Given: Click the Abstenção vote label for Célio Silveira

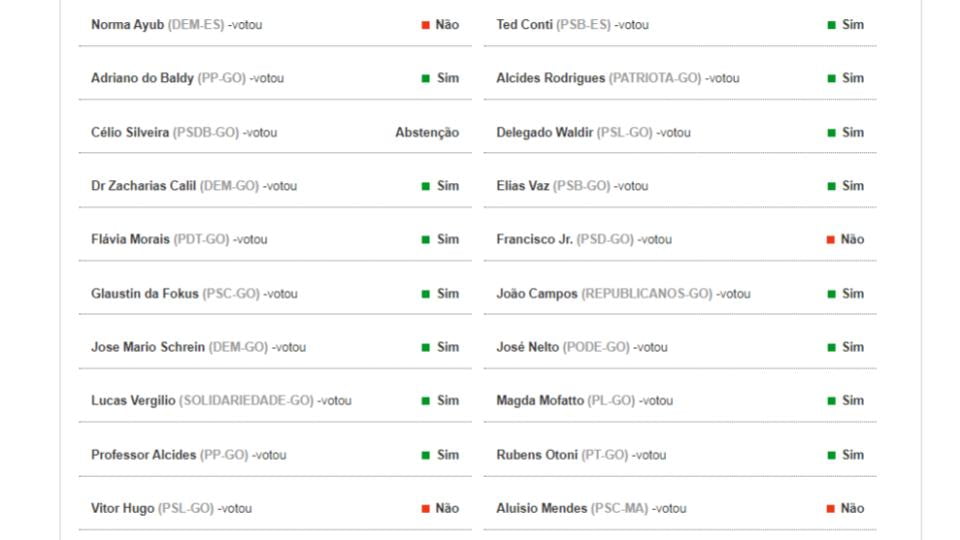Looking at the screenshot, I should point(427,132).
